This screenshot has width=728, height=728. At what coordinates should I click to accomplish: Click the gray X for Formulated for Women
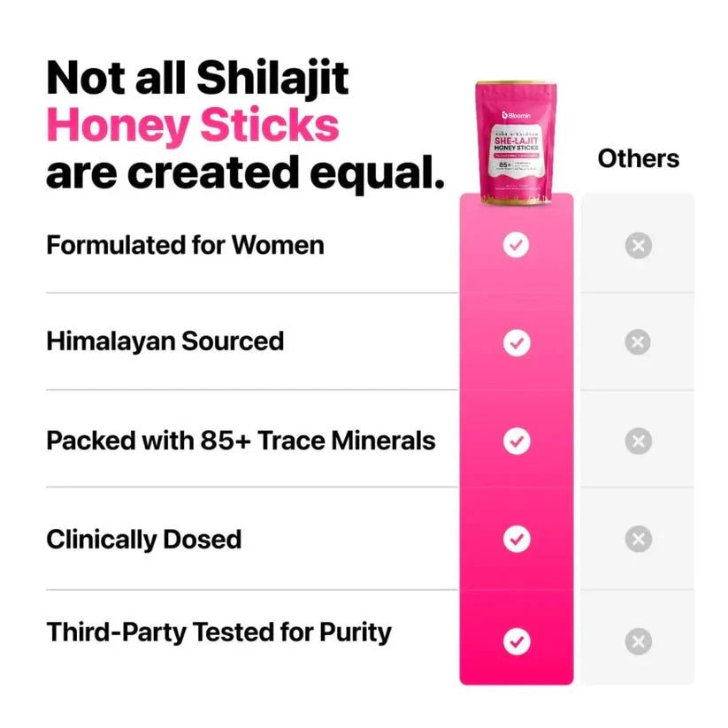(x=638, y=245)
